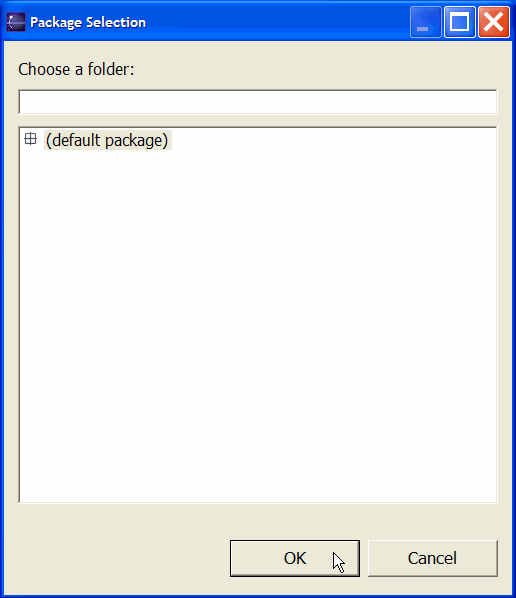Click the package icon beside default package
Image resolution: width=516 pixels, height=598 pixels.
pyautogui.click(x=31, y=139)
